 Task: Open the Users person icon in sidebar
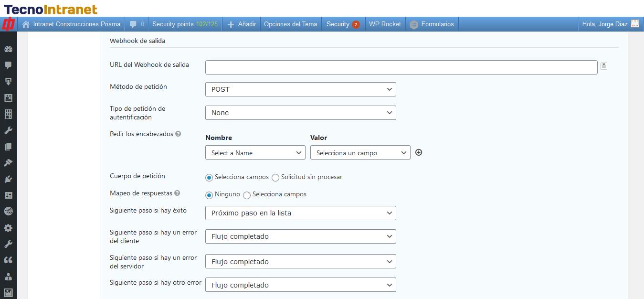tap(8, 277)
